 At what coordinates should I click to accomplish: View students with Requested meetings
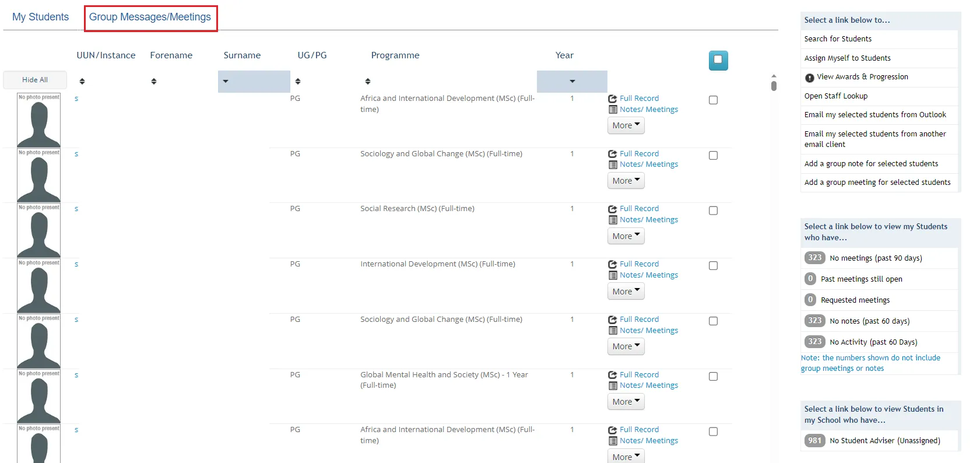[855, 300]
